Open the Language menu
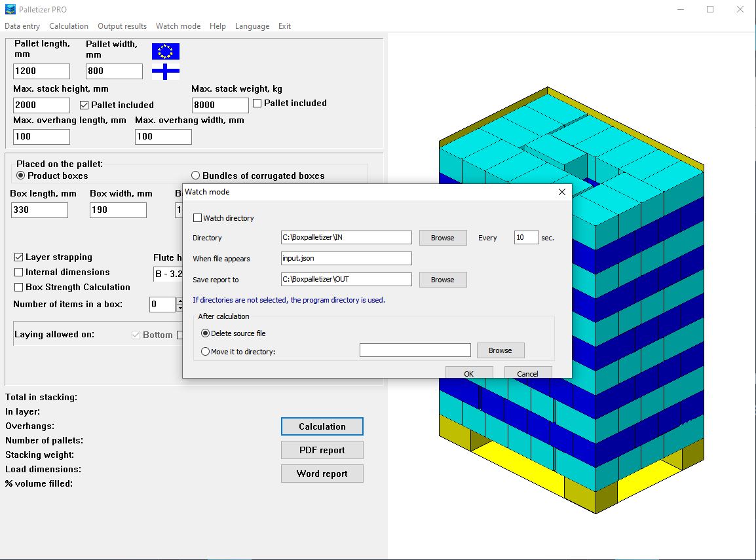The width and height of the screenshot is (756, 560). (252, 26)
